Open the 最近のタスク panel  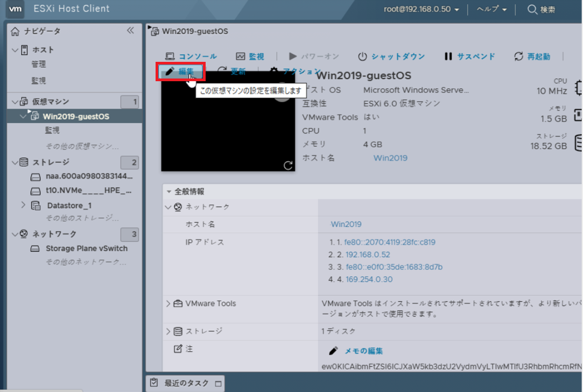pos(187,383)
